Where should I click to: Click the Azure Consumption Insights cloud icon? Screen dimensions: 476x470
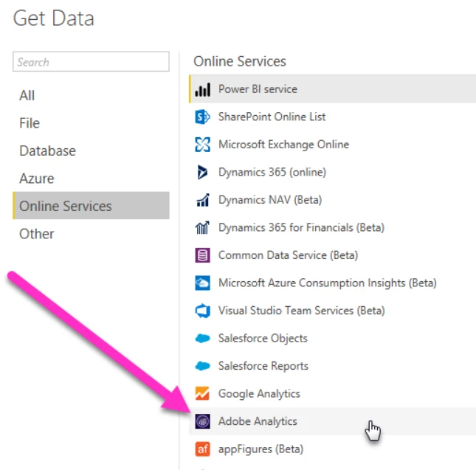202,283
